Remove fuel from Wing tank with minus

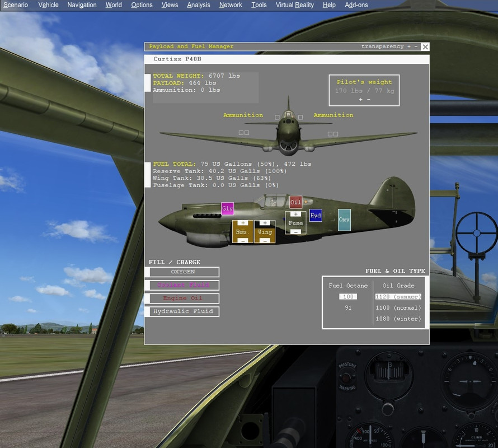265,241
